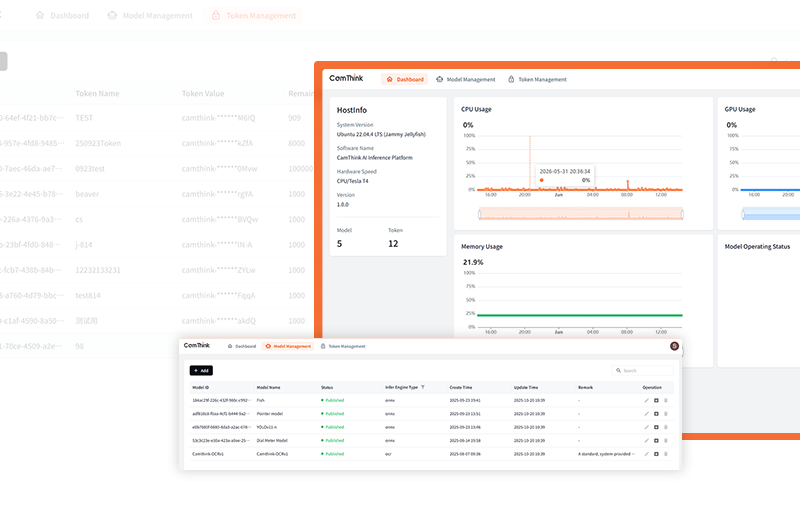The height and width of the screenshot is (515, 800).
Task: Edit the Fish model with the pencil icon
Action: point(646,401)
